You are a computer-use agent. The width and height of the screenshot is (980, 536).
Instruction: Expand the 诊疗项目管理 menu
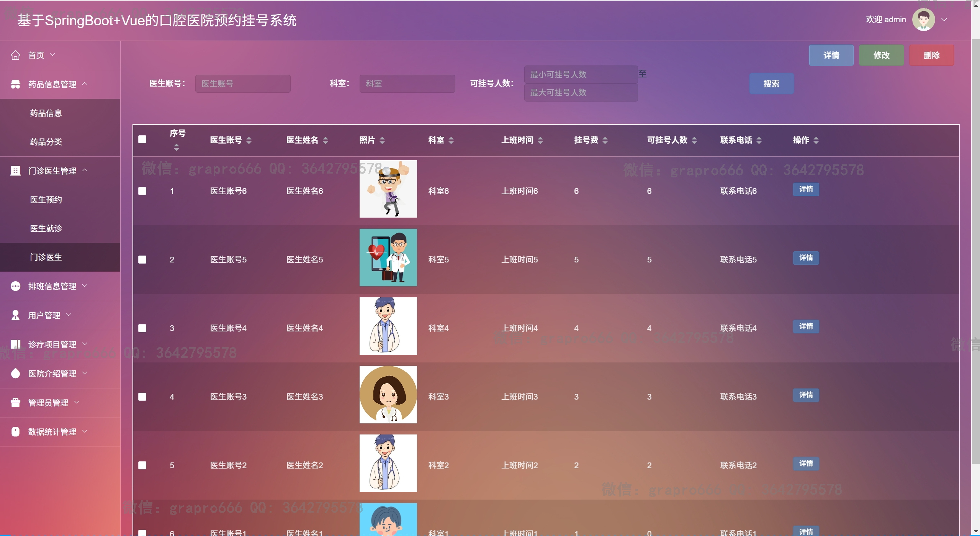[x=52, y=344]
